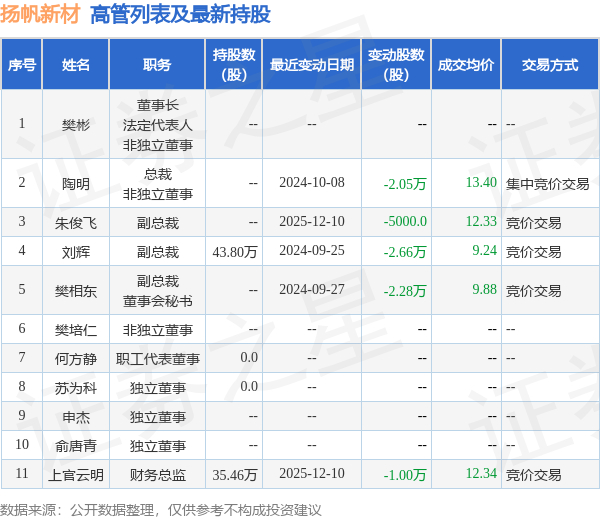Click 独立董事 in 申杰's row
The width and height of the screenshot is (600, 519).
[158, 417]
